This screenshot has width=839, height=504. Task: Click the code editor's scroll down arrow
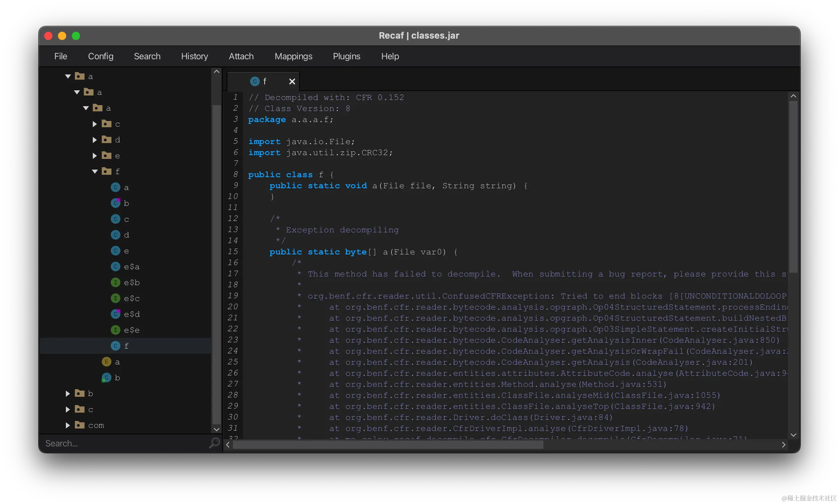point(793,435)
